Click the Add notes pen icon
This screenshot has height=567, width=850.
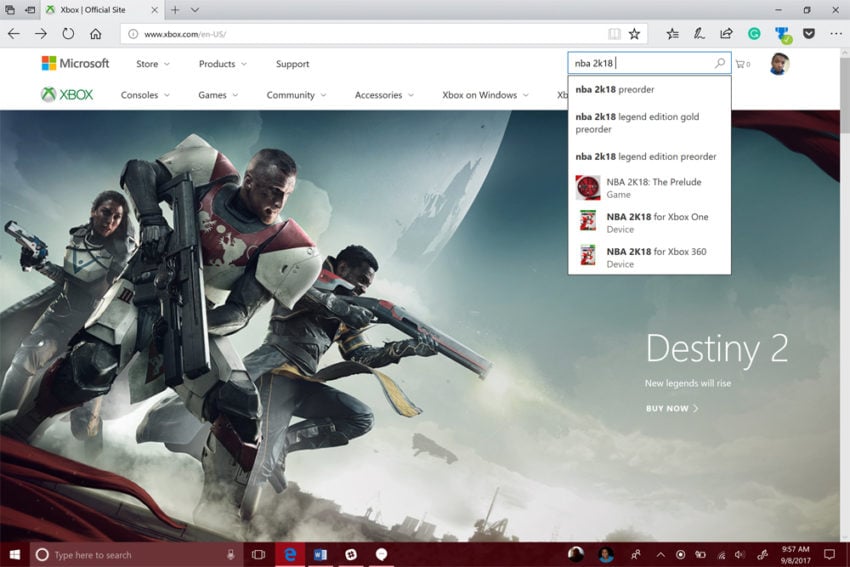[699, 34]
